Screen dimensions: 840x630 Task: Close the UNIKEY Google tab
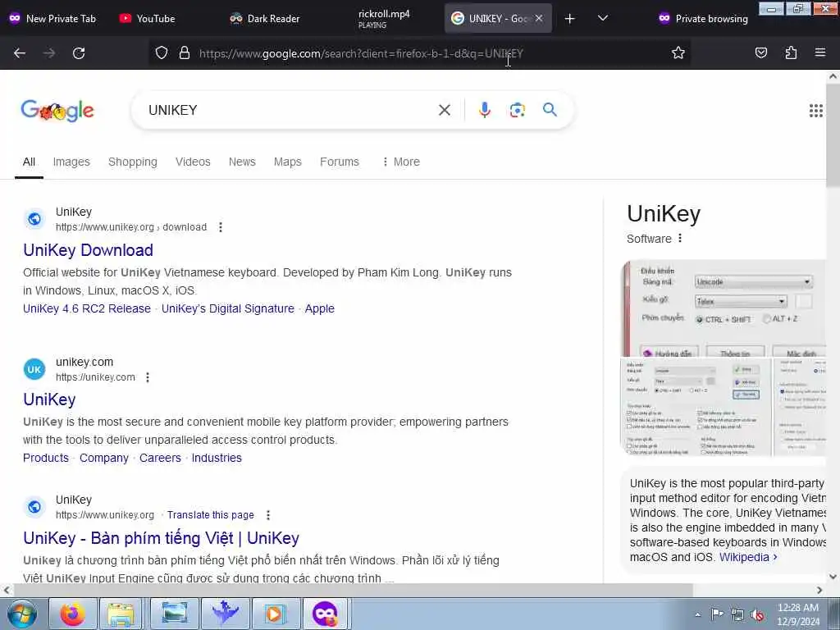[x=539, y=19]
